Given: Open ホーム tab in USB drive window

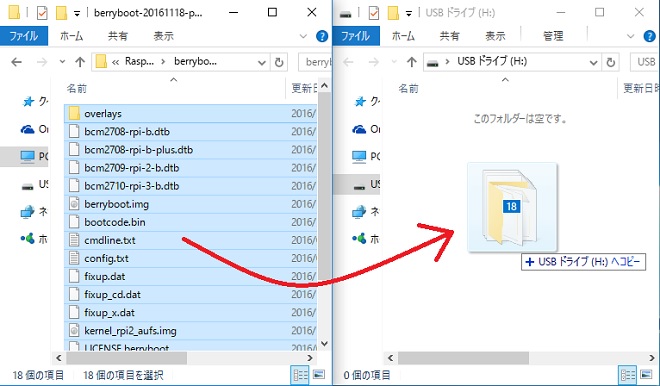Looking at the screenshot, I should coord(403,36).
